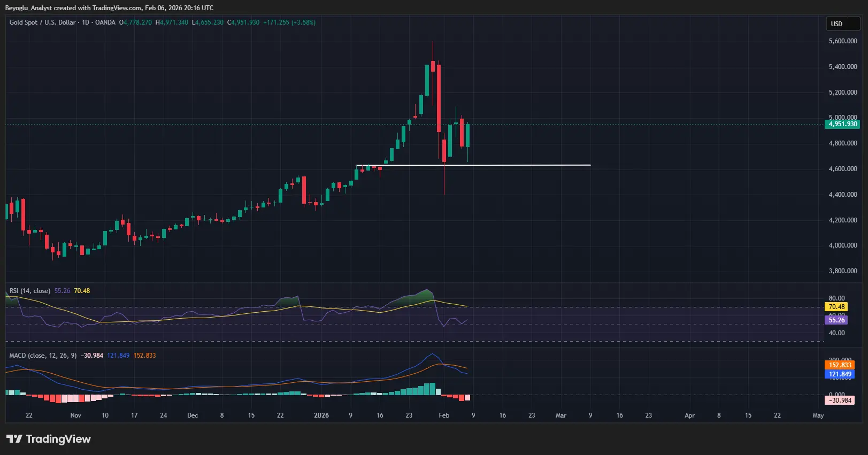Screen dimensions: 868x455
Task: Select the MACD (close, 12, 26, 9) indicator title
Action: (x=43, y=356)
